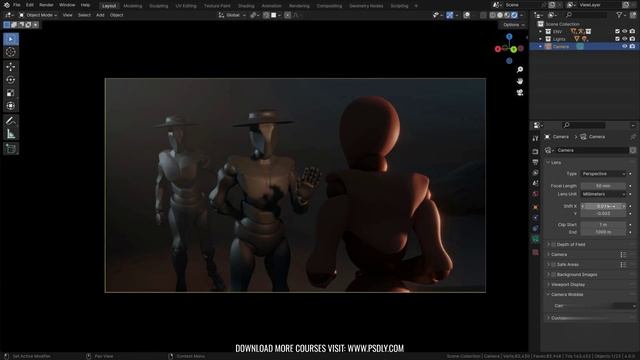Switch to the Shading workspace tab
Image resolution: width=640 pixels, height=360 pixels.
click(x=246, y=6)
